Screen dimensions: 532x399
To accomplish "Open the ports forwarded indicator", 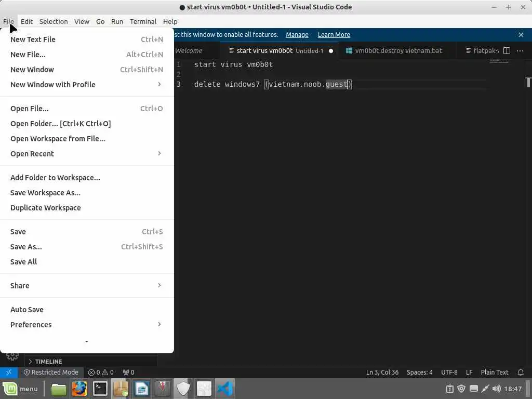I will point(128,372).
